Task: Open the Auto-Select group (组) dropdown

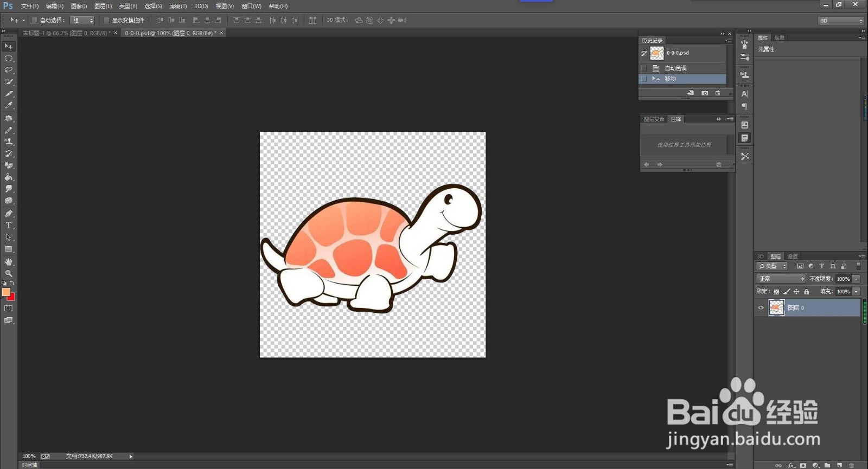Action: [82, 20]
